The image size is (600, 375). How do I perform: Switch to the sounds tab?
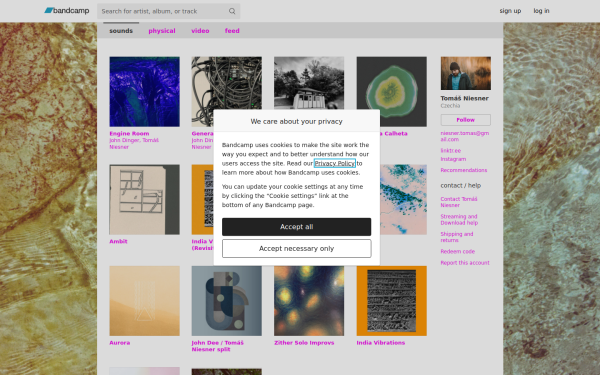coord(121,31)
